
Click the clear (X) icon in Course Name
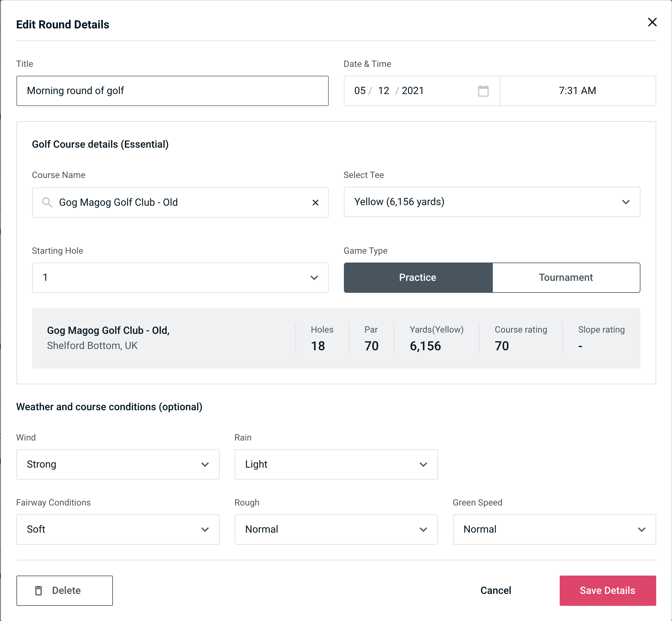315,202
